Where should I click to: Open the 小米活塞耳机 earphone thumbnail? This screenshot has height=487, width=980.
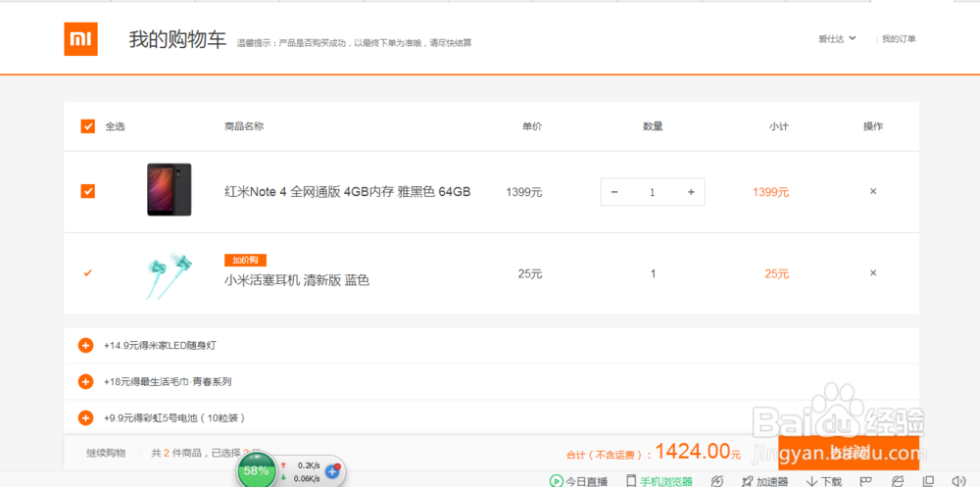[x=169, y=275]
